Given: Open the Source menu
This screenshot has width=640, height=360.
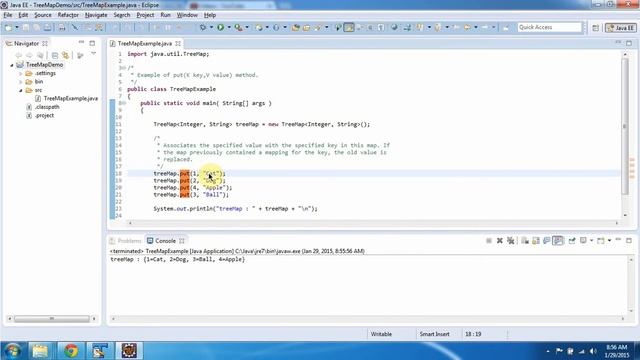Looking at the screenshot, I should coord(43,15).
